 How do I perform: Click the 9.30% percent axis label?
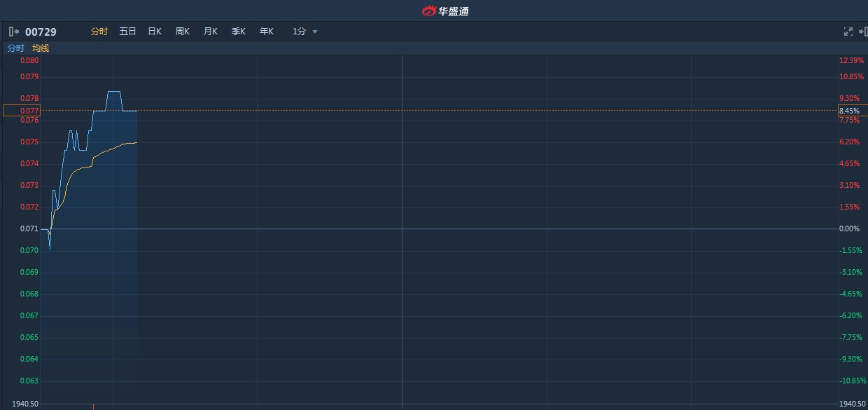pos(849,98)
